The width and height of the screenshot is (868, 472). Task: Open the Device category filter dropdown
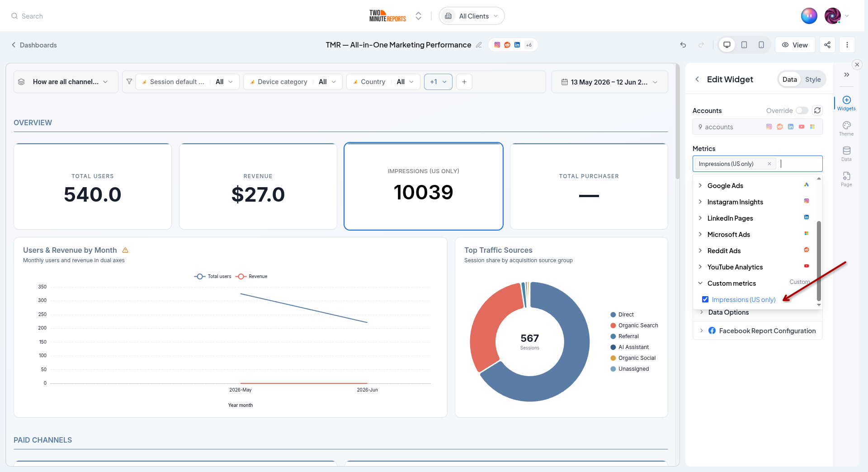click(x=293, y=82)
